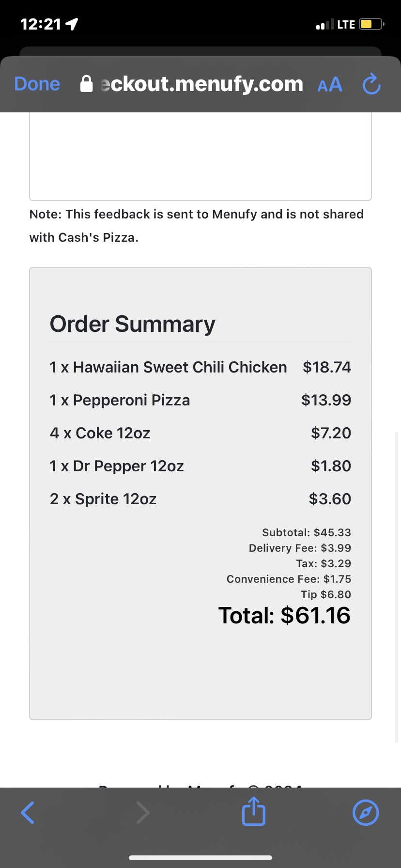
Task: Tap the battery indicator icon
Action: point(371,24)
